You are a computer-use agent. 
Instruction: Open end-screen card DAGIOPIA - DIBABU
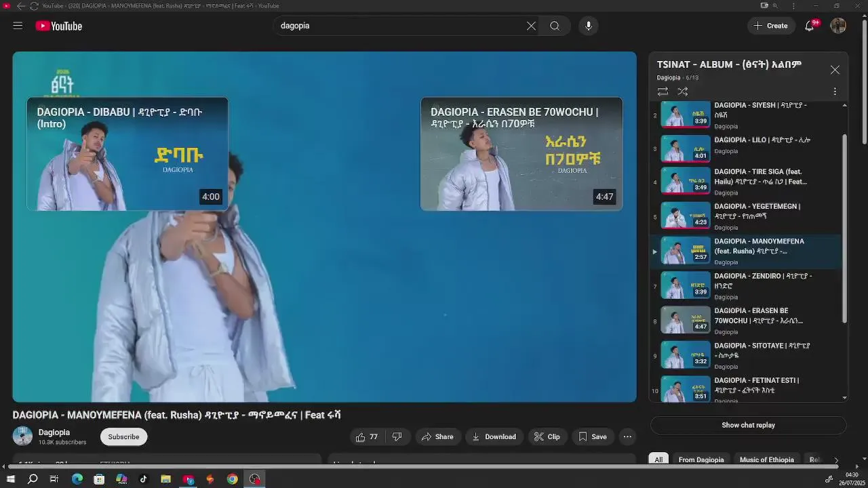[x=127, y=154]
